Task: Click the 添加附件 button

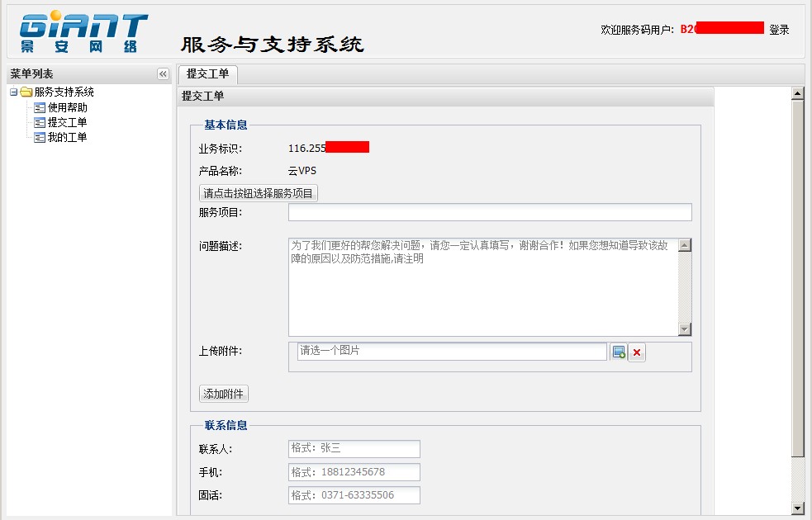Action: (223, 394)
